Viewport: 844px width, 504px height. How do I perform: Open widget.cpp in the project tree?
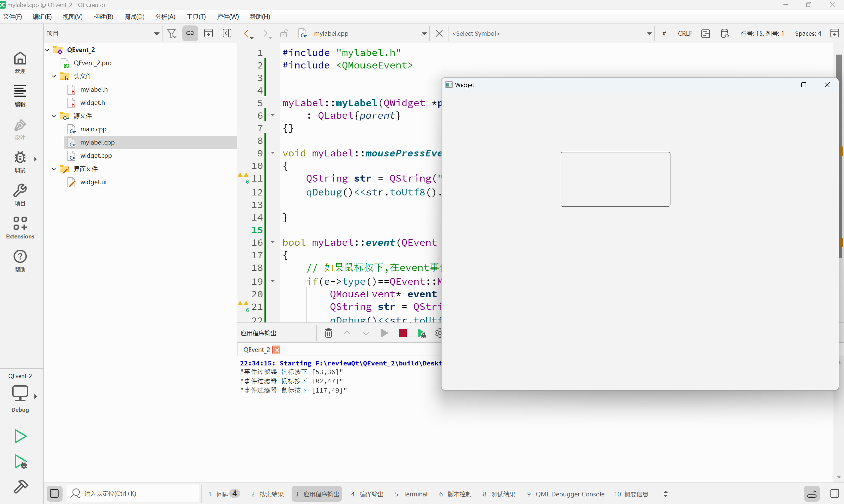click(96, 155)
